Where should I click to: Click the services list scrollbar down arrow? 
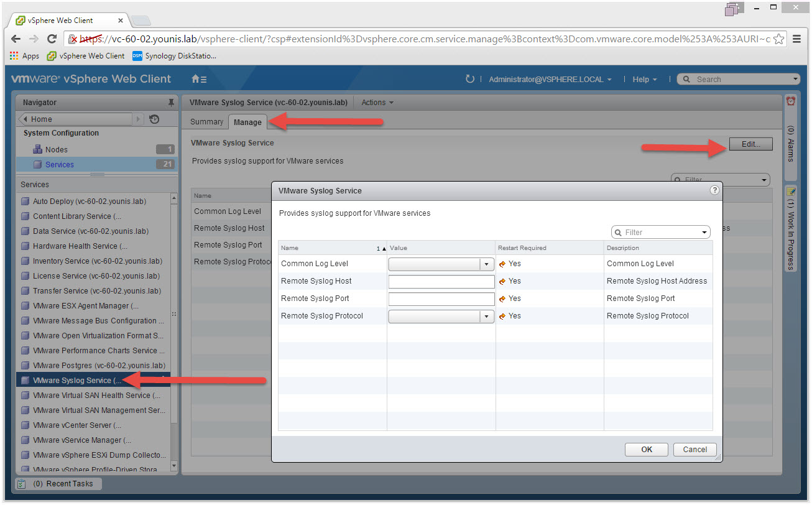click(174, 465)
